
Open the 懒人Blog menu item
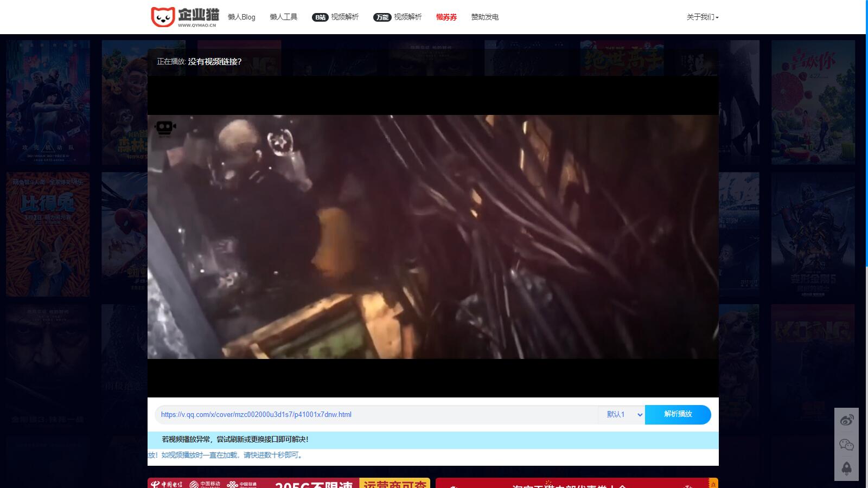point(241,17)
